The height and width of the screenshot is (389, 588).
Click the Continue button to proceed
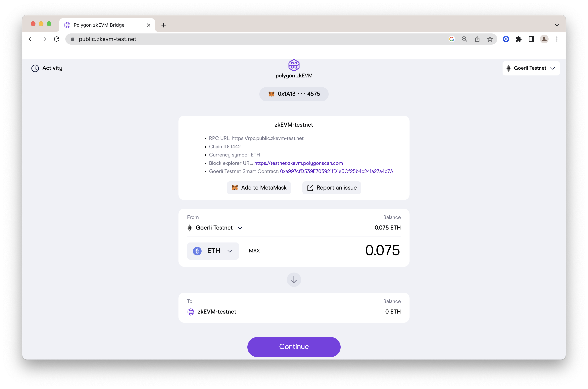[294, 346]
